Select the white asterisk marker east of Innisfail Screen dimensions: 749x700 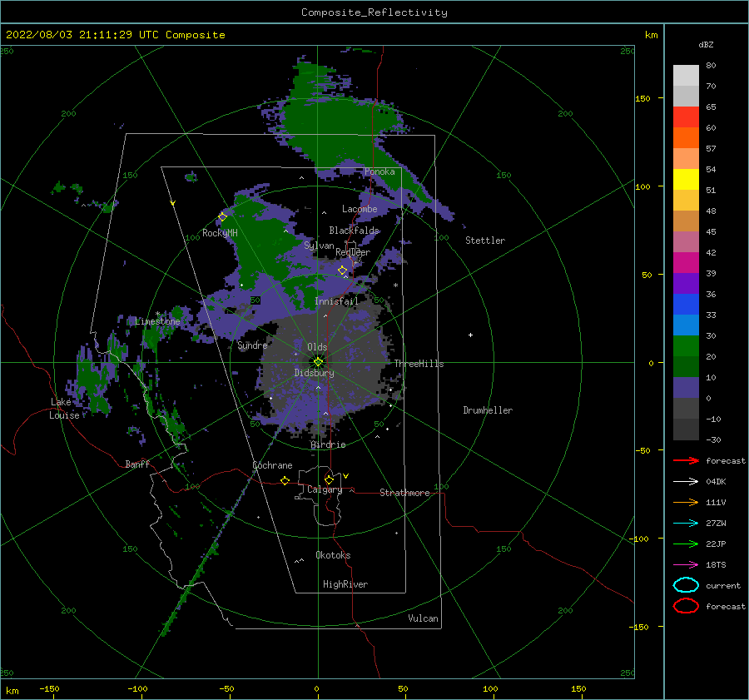click(395, 285)
